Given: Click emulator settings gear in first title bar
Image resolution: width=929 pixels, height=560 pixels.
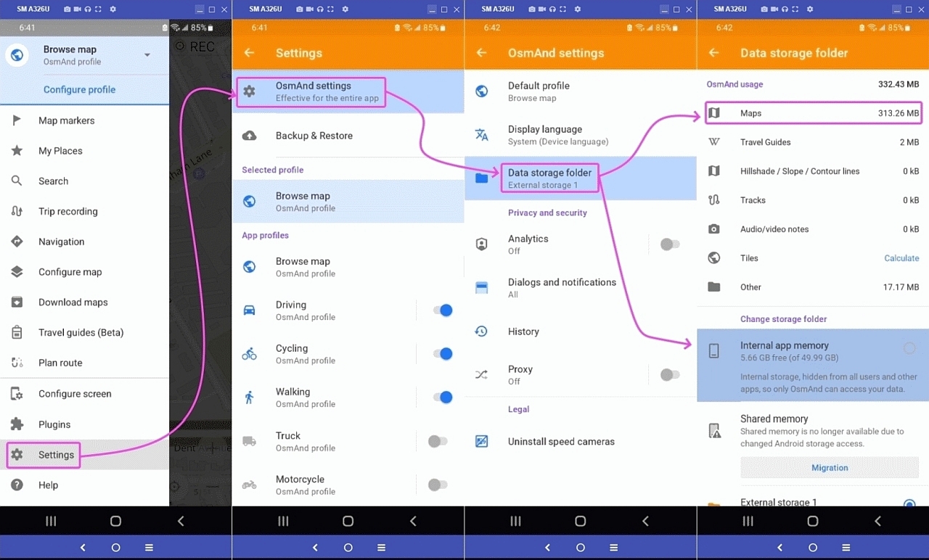Looking at the screenshot, I should click(x=112, y=9).
